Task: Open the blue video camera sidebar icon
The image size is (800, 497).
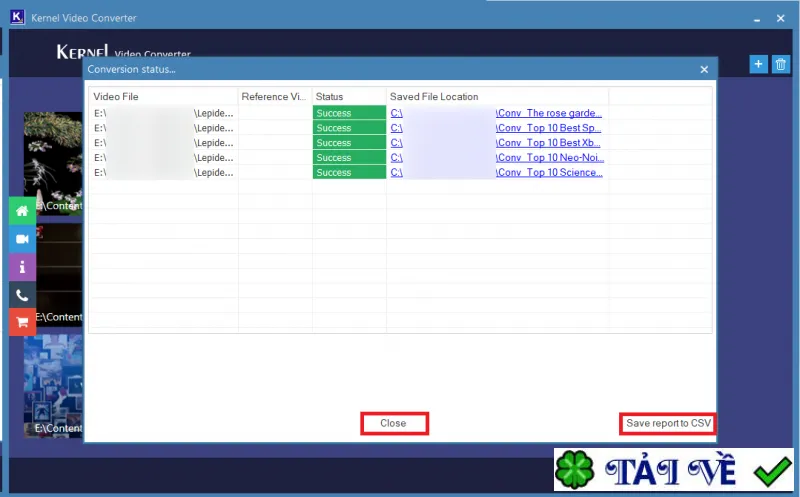Action: coord(22,239)
